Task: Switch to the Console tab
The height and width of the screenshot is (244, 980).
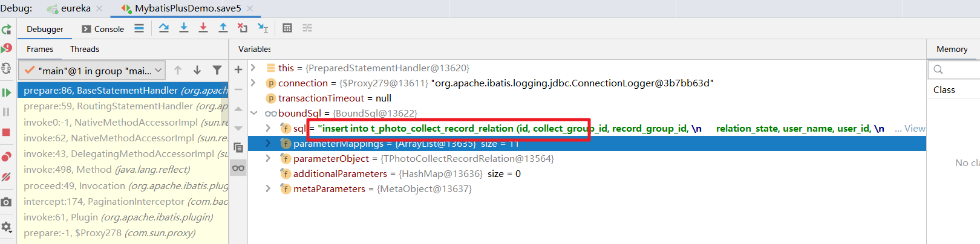Action: click(103, 29)
